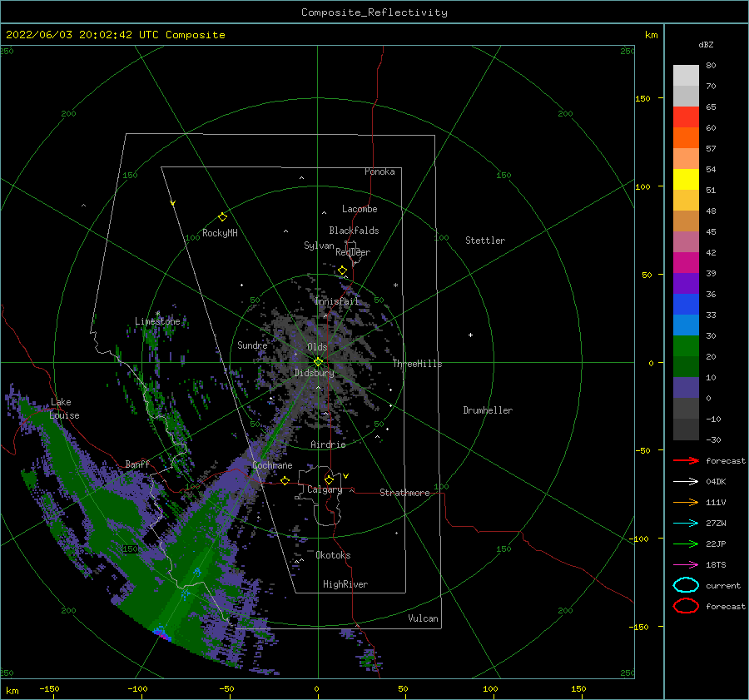
Task: Select the orange 111V arrow icon
Action: pos(686,502)
